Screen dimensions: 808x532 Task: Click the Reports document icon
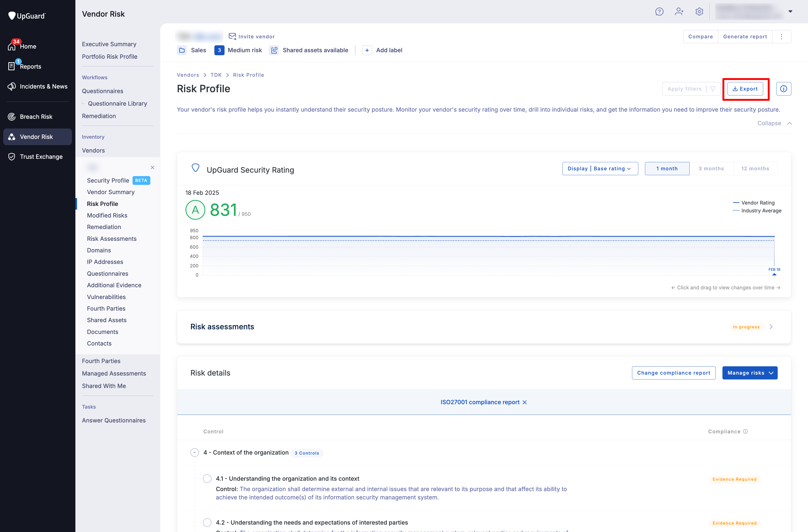point(12,66)
